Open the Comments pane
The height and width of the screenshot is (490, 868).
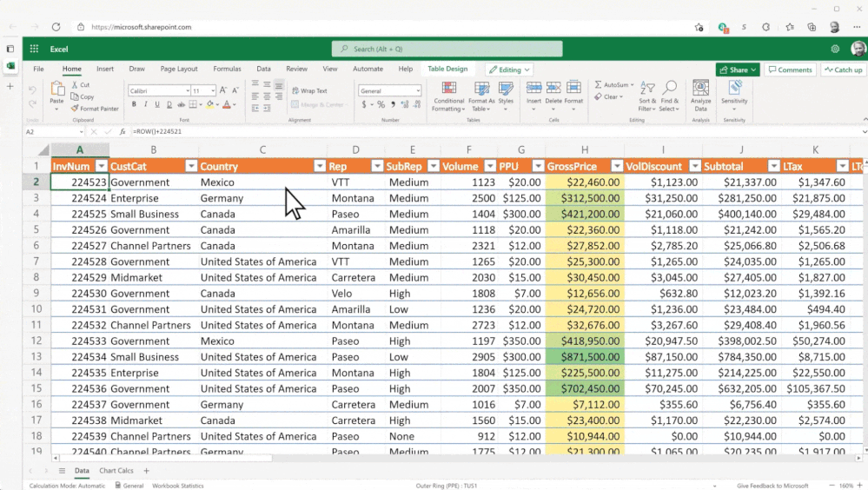790,70
